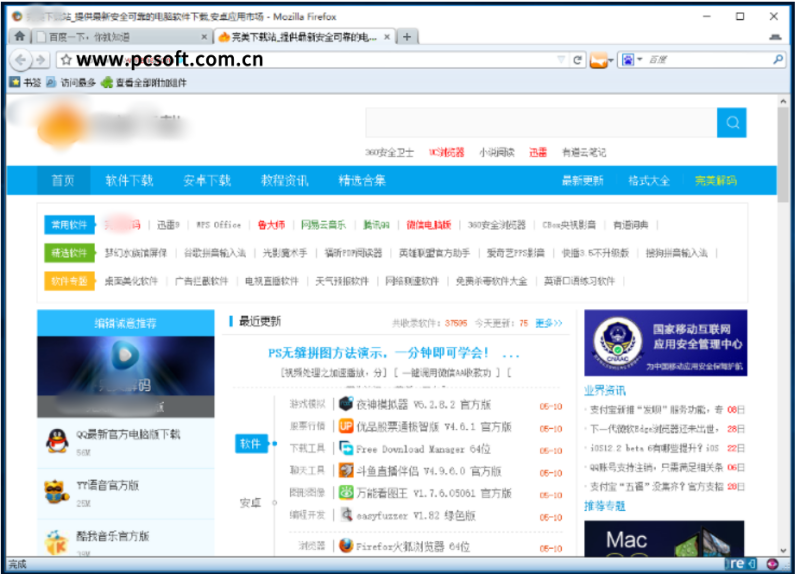800x574 pixels.
Task: Open the 业界资讯 section heading
Action: click(x=605, y=390)
